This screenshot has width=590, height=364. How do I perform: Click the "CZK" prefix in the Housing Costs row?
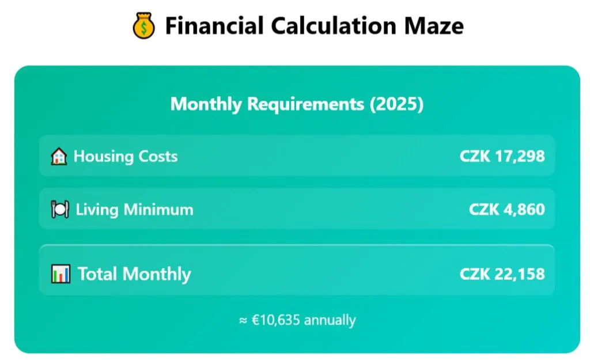coord(475,156)
